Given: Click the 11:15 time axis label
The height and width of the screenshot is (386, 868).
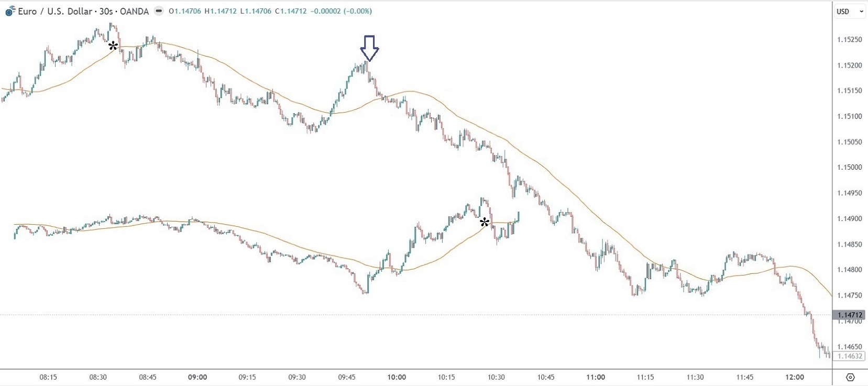Looking at the screenshot, I should (645, 377).
